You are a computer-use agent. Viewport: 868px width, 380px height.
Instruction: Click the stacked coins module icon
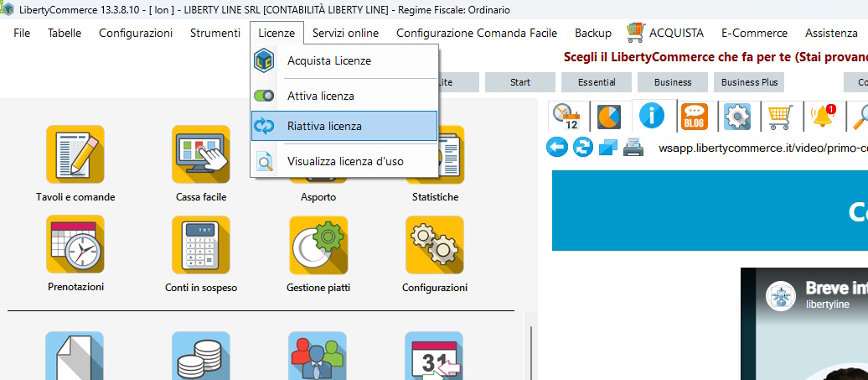(201, 356)
